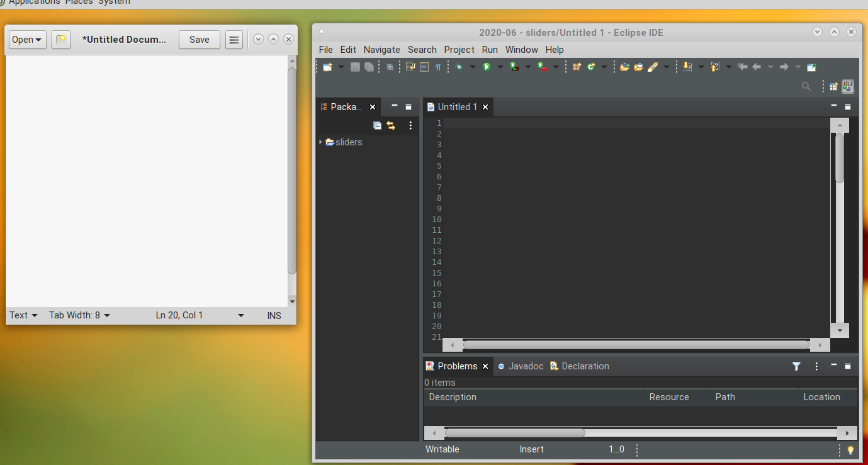This screenshot has height=465, width=868.
Task: Click Run External Tools toolbox icon
Action: (x=542, y=67)
